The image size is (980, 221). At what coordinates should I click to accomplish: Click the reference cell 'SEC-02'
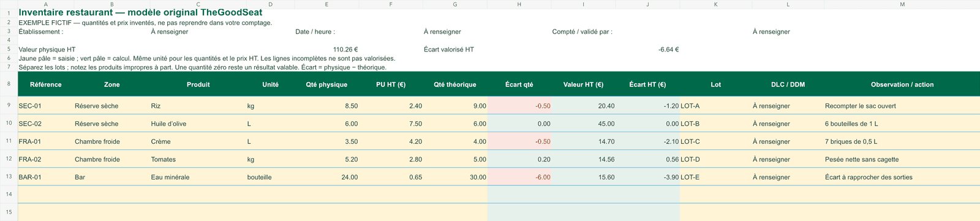click(x=46, y=124)
